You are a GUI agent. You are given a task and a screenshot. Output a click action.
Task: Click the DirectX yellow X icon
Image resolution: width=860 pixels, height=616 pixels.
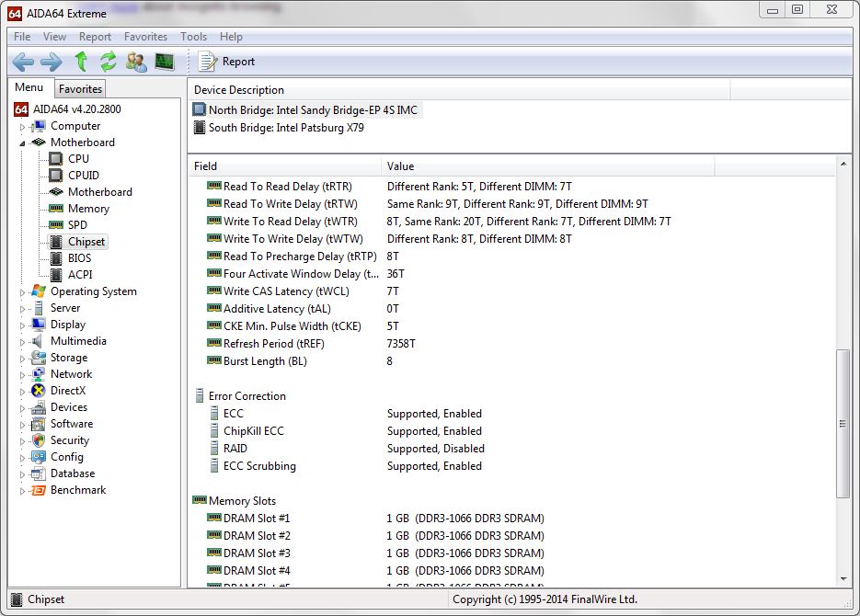click(x=39, y=391)
